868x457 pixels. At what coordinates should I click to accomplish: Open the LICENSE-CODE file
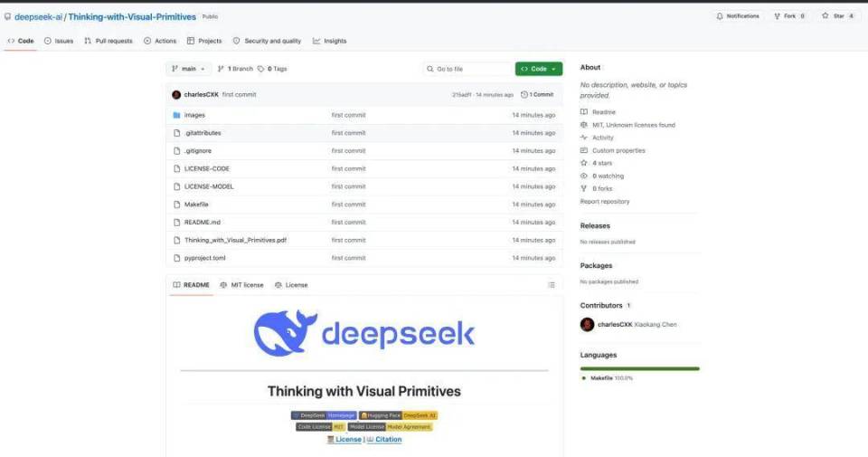point(206,168)
